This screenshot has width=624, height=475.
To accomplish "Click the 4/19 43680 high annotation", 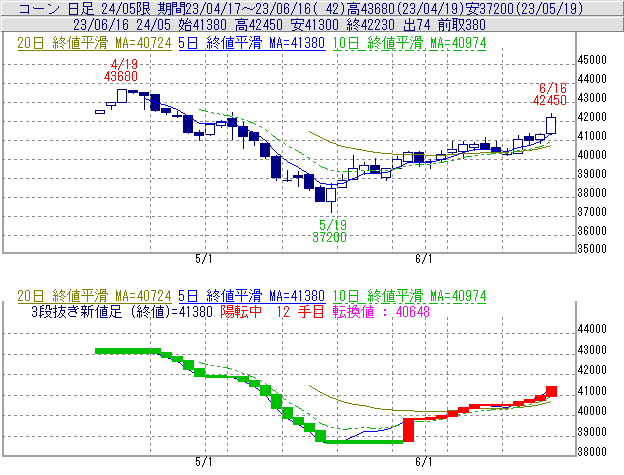I will coord(121,70).
